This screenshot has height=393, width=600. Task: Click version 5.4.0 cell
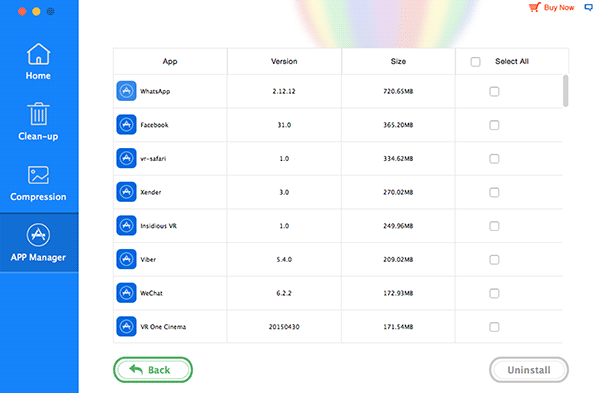point(284,260)
